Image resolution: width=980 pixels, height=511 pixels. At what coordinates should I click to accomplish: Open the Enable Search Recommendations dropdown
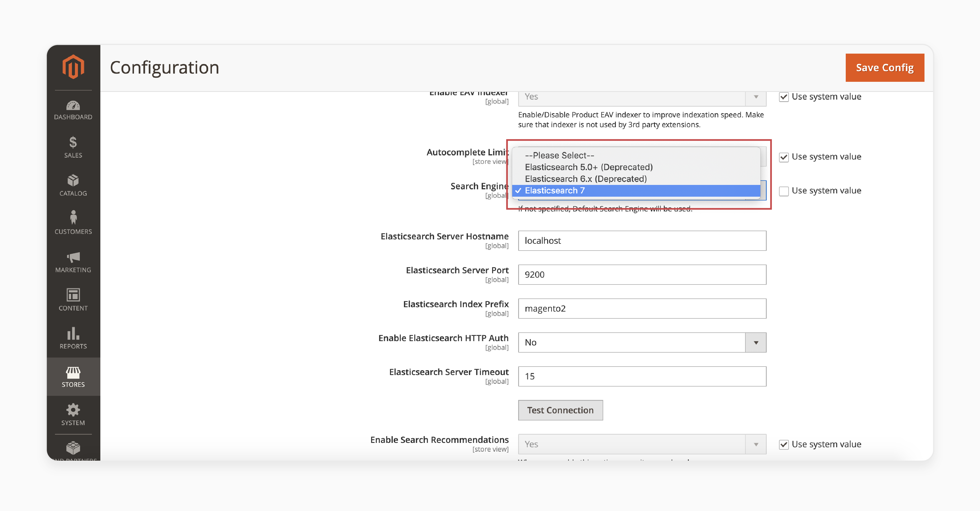[642, 444]
